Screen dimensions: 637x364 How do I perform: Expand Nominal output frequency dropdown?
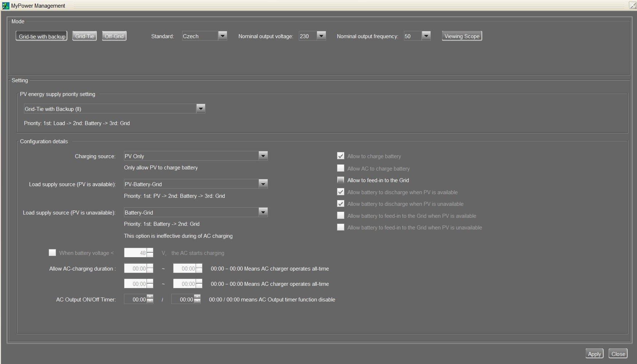(426, 36)
